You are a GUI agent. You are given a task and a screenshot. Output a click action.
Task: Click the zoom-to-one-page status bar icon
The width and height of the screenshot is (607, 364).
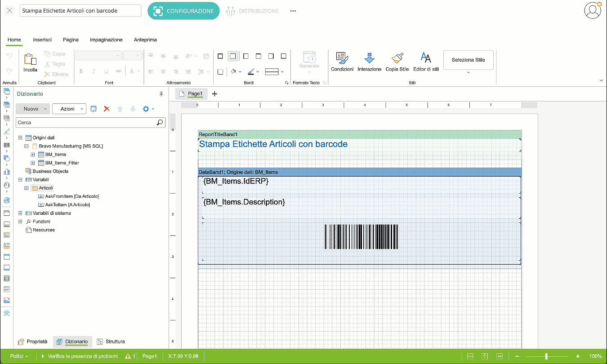point(485,356)
